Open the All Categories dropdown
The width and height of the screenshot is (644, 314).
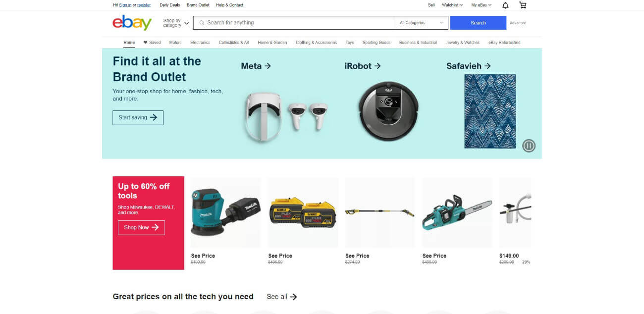tap(422, 23)
